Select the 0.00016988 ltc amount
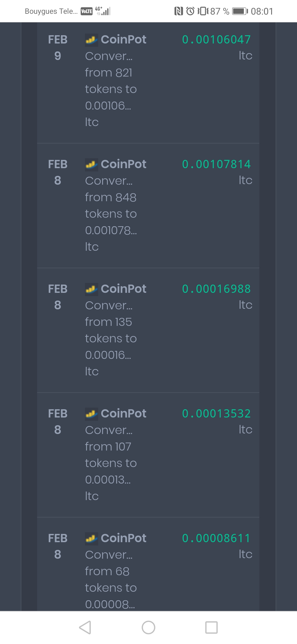The width and height of the screenshot is (297, 644). 217,296
